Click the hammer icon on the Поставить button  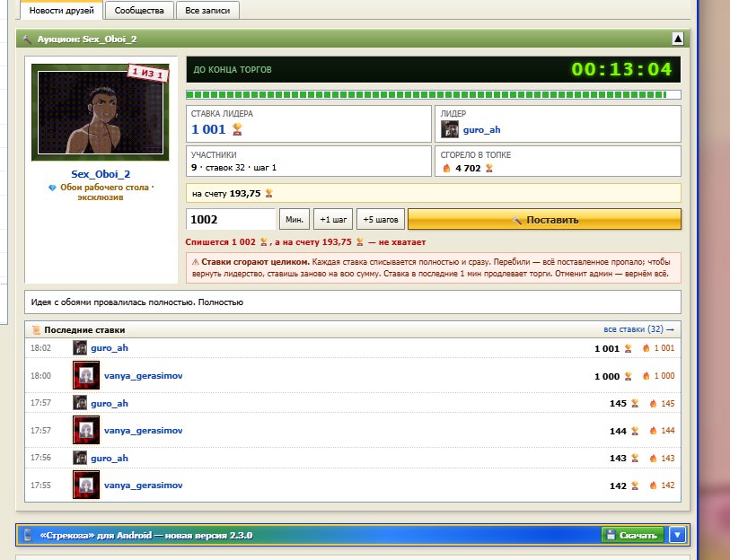click(517, 220)
